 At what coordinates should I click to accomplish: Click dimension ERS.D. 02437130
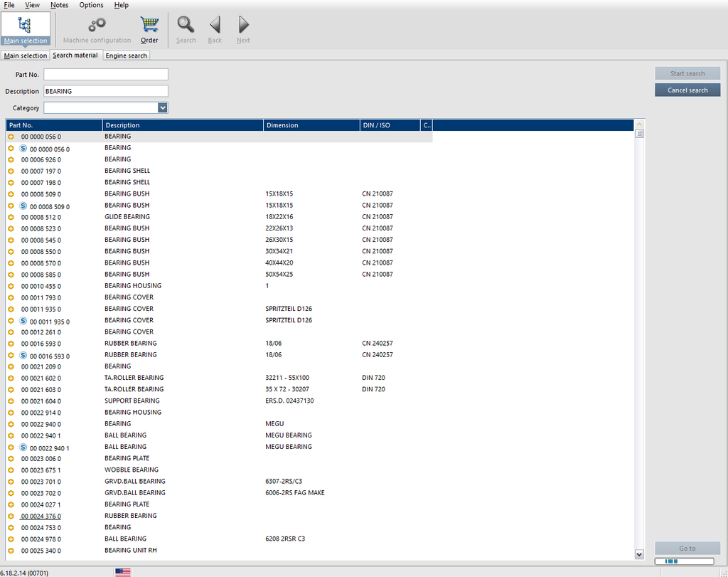289,401
